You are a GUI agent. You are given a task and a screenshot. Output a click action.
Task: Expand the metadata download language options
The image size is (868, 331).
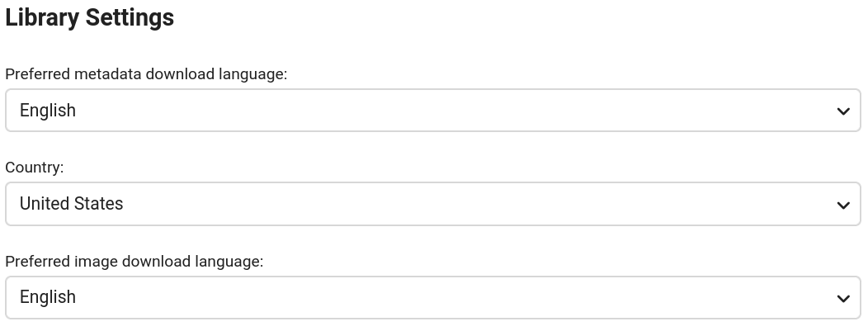pyautogui.click(x=432, y=111)
